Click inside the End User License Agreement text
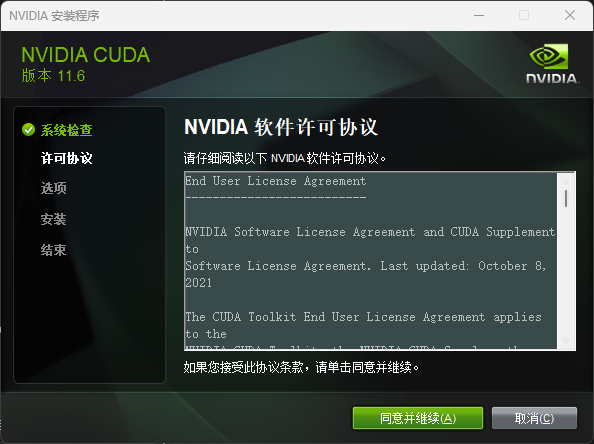Image resolution: width=594 pixels, height=444 pixels. pos(370,261)
